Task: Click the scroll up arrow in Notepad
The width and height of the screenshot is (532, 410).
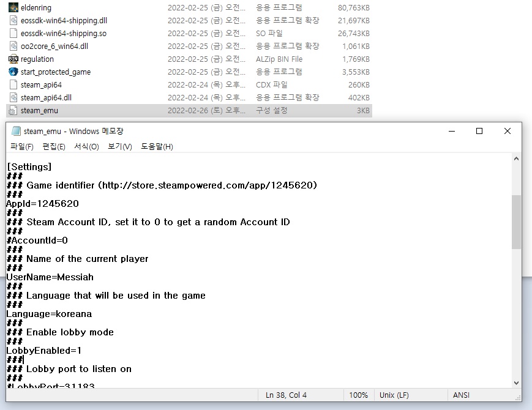Action: point(516,158)
